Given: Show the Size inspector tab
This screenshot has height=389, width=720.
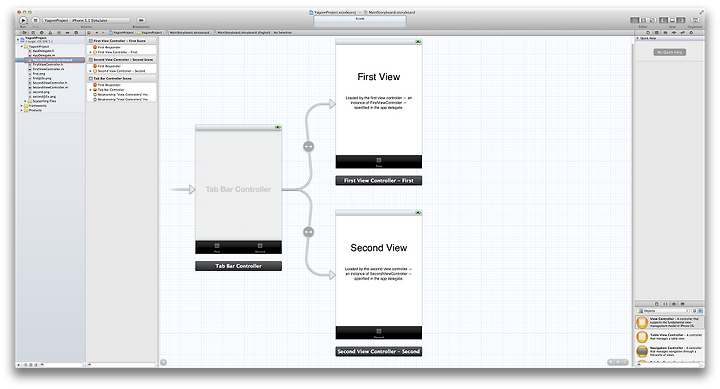Looking at the screenshot, I should 682,33.
